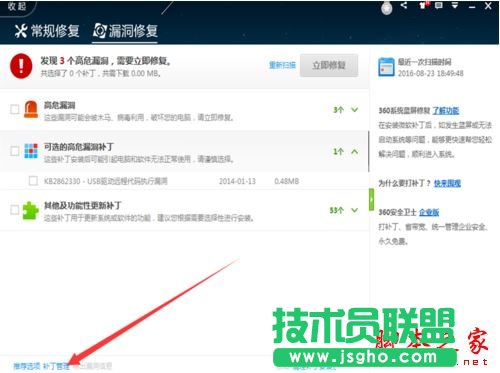The image size is (500, 373).
Task: Tick the KB2862330 patch checkbox
Action: pyautogui.click(x=33, y=181)
